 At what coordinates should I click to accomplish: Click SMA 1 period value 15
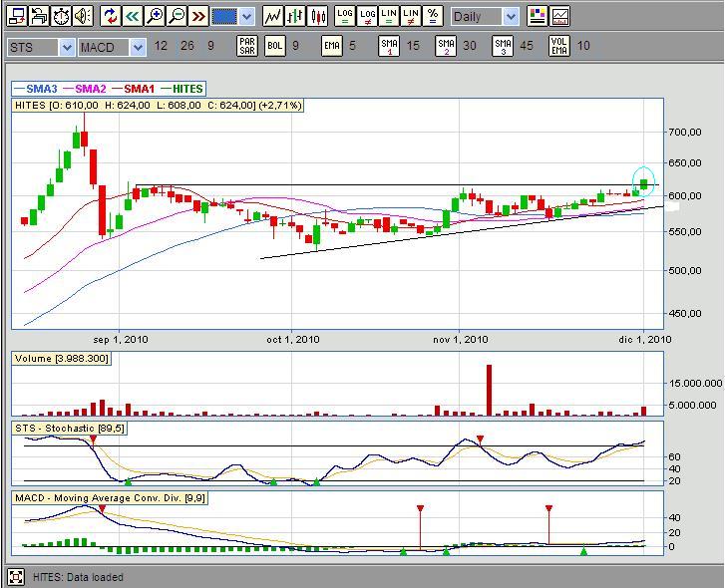pyautogui.click(x=413, y=46)
